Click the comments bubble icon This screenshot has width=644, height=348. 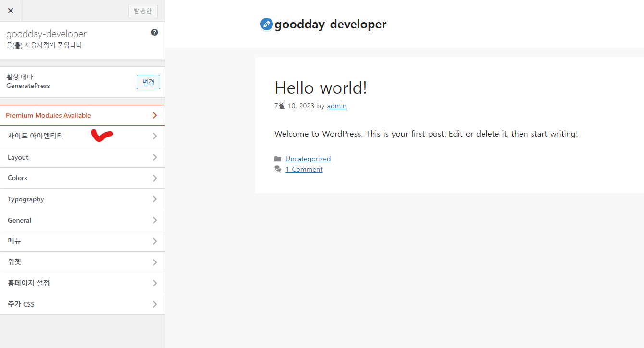[278, 169]
